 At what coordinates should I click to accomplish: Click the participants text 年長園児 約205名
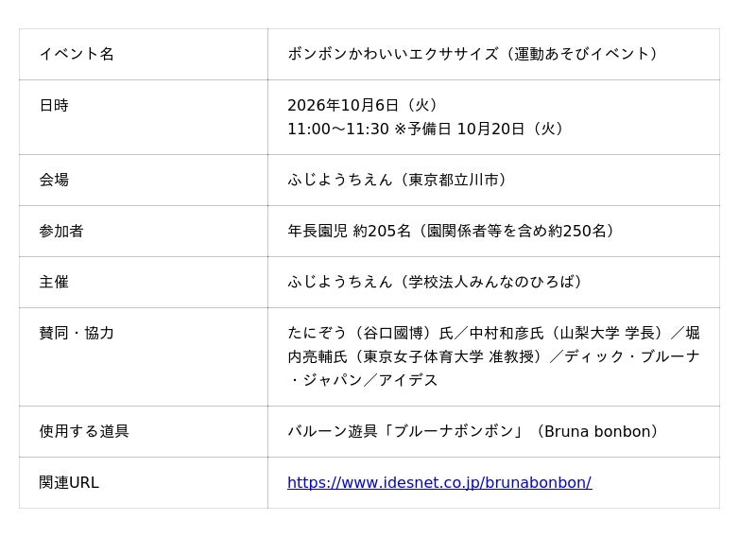[x=349, y=231]
